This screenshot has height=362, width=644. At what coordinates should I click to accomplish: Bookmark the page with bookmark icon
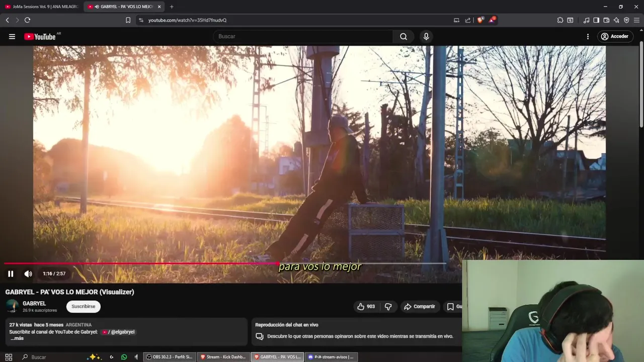click(128, 20)
